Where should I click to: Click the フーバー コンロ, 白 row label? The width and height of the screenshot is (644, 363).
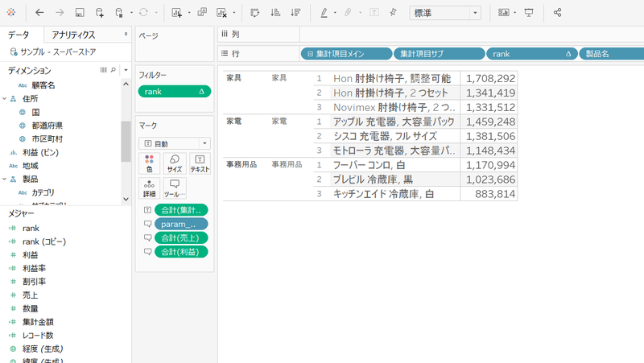point(369,165)
